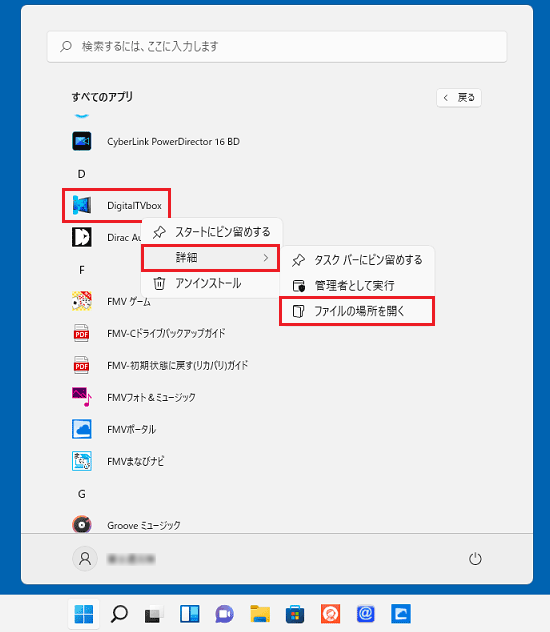Open Microsoft Store in taskbar
Screen dimensions: 550x632
pos(295,614)
